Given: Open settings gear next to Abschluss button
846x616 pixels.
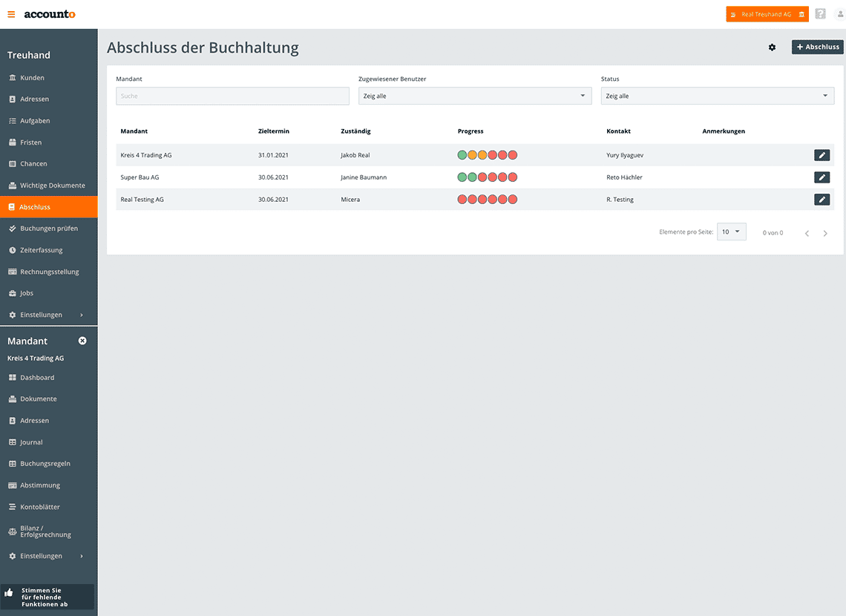Looking at the screenshot, I should coord(772,47).
